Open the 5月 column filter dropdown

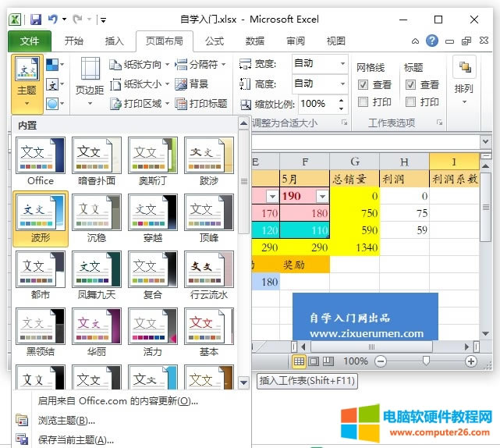321,197
